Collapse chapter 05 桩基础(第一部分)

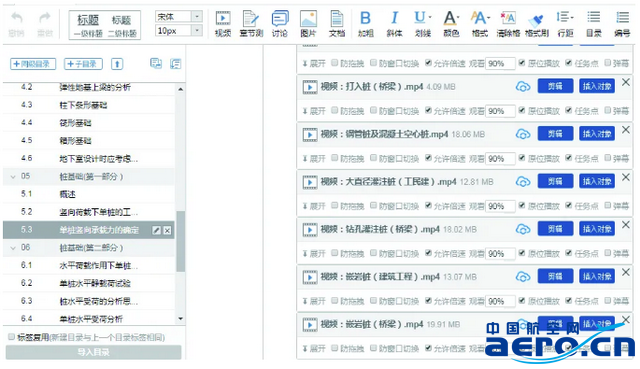[13, 177]
